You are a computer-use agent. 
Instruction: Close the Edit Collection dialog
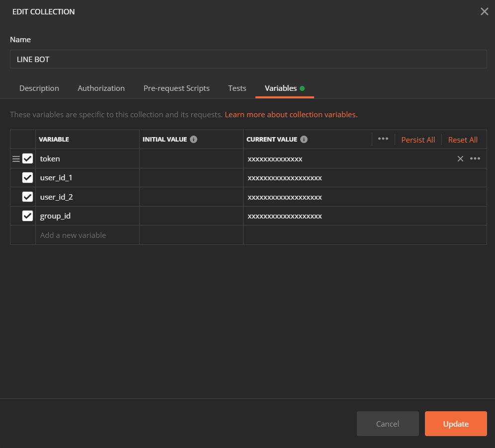484,12
